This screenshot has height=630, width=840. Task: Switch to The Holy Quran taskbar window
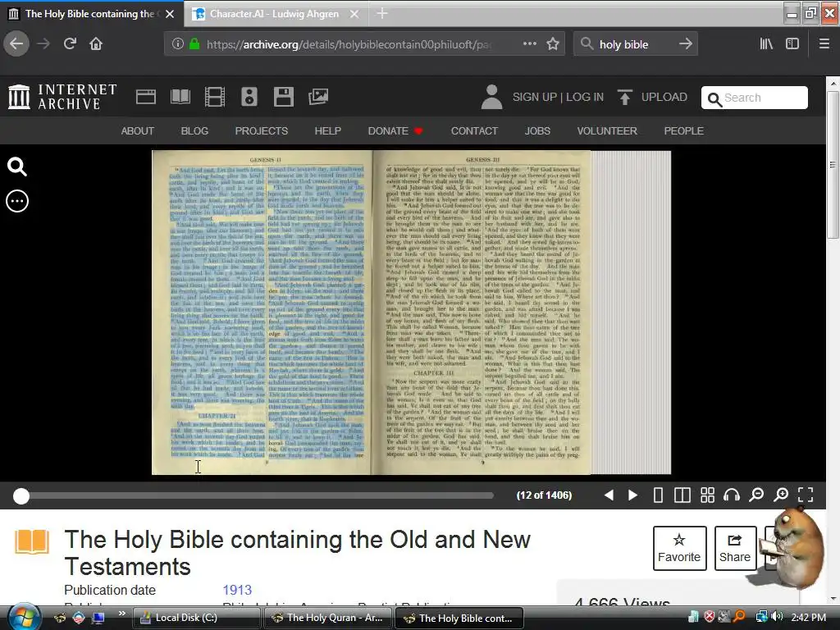coord(328,618)
